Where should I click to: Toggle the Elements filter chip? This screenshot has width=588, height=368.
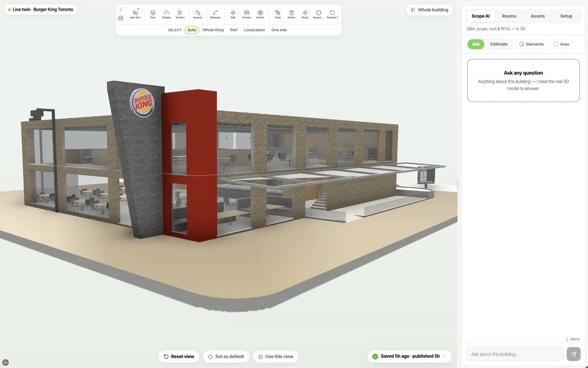point(531,44)
